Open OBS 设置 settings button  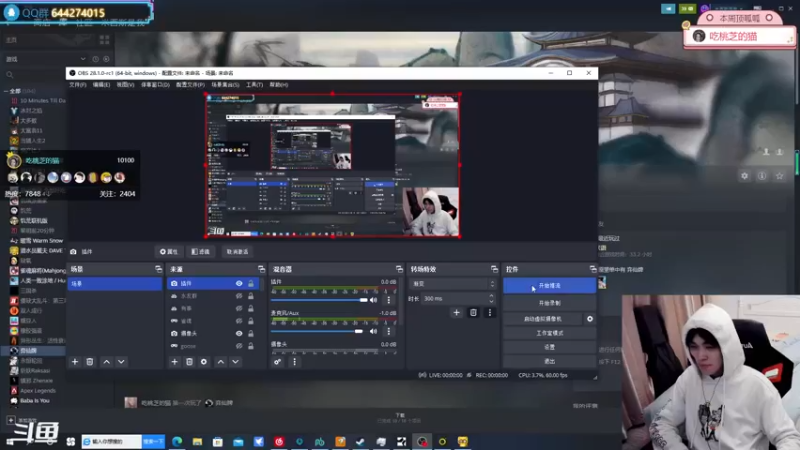point(549,347)
